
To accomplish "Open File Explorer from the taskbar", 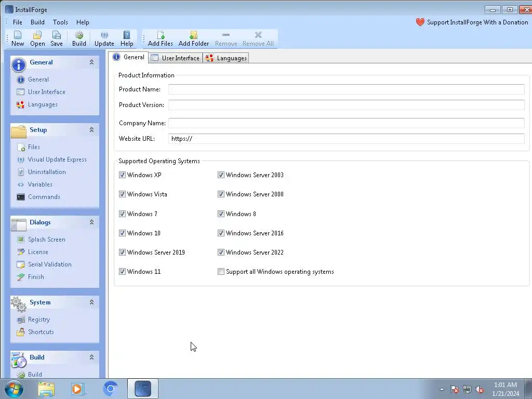I will click(46, 389).
